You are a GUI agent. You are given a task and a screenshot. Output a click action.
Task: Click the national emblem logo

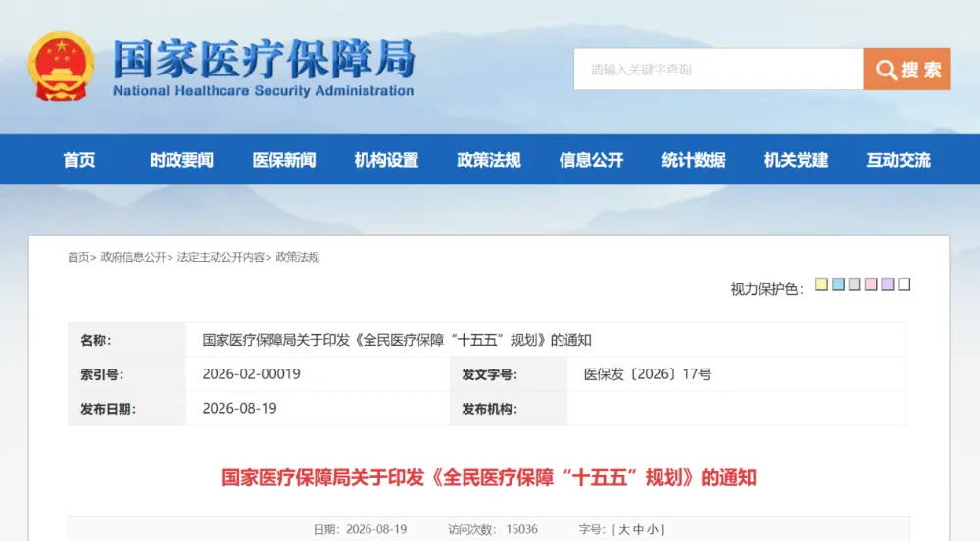point(61,67)
